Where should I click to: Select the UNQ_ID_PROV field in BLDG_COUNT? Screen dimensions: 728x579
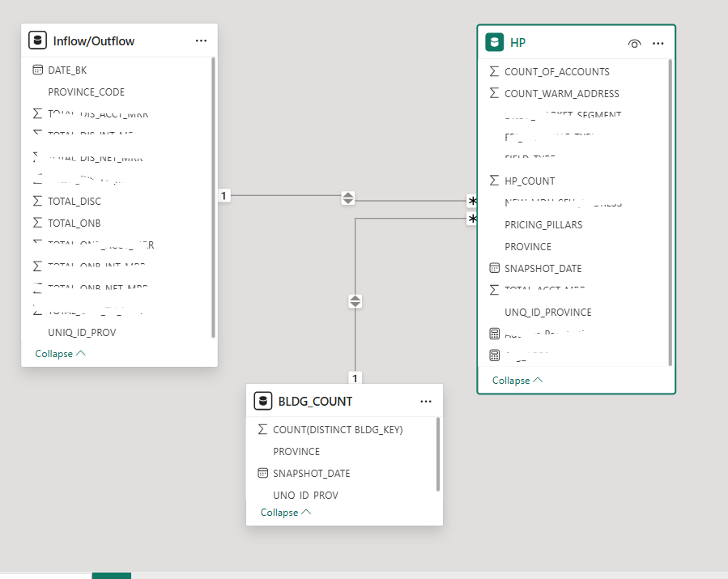point(305,495)
